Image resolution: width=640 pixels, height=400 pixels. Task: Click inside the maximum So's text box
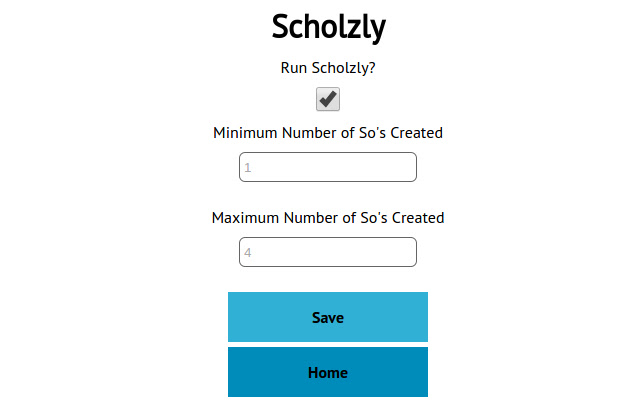pos(328,252)
